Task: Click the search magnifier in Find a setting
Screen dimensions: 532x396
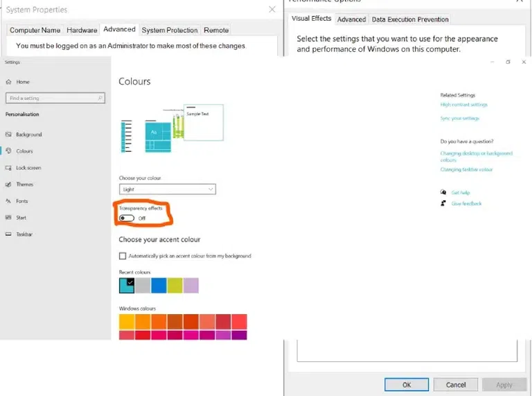Action: pyautogui.click(x=100, y=98)
